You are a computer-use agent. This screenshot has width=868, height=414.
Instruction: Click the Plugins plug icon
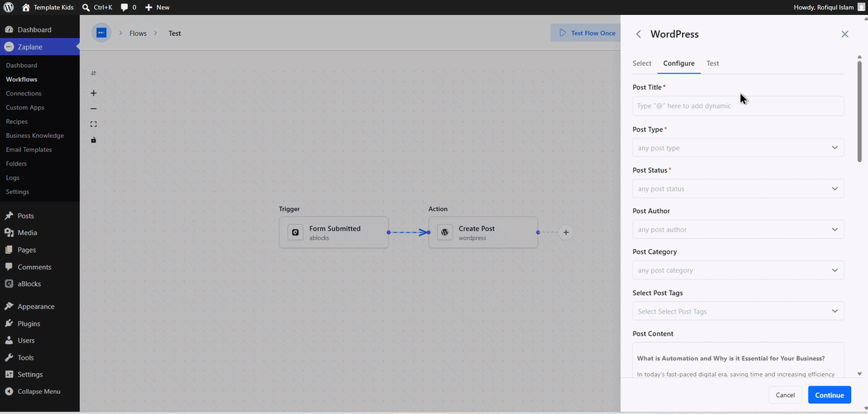[x=9, y=324]
